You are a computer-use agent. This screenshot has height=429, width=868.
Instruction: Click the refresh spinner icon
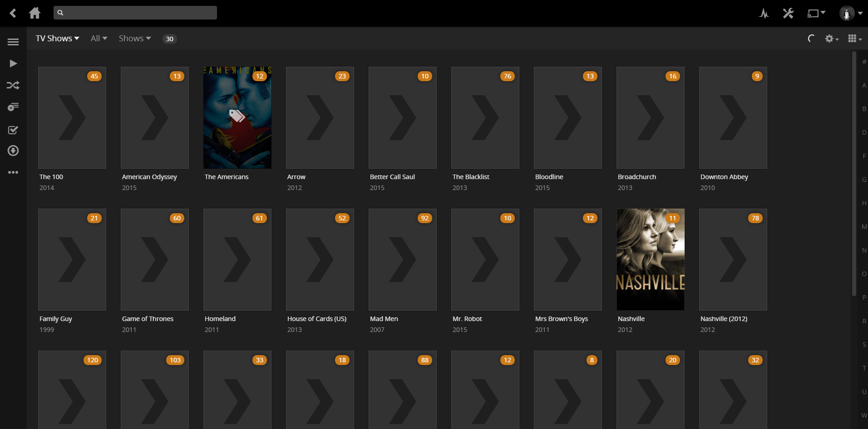[x=811, y=39]
